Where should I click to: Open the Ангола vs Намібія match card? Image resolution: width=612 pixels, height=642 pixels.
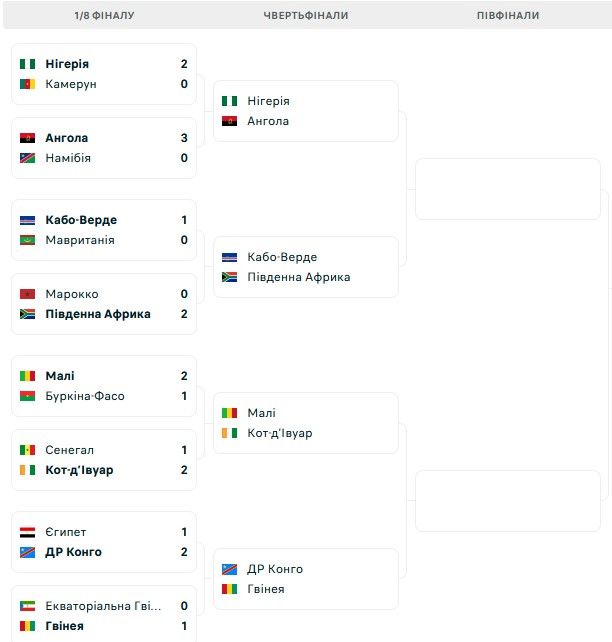point(104,148)
